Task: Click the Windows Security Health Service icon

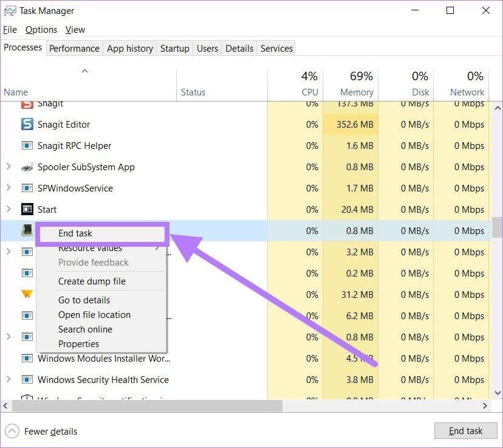Action: [27, 380]
